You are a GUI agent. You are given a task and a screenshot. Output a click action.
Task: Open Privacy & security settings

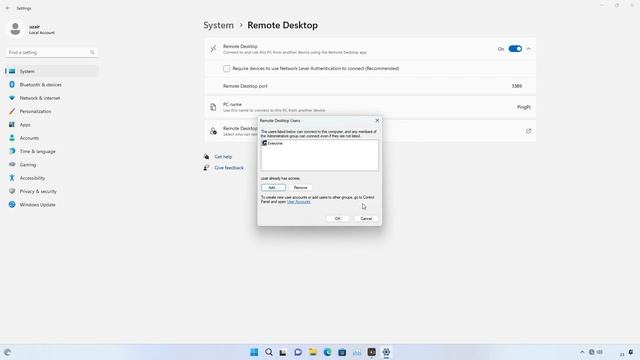52,191
